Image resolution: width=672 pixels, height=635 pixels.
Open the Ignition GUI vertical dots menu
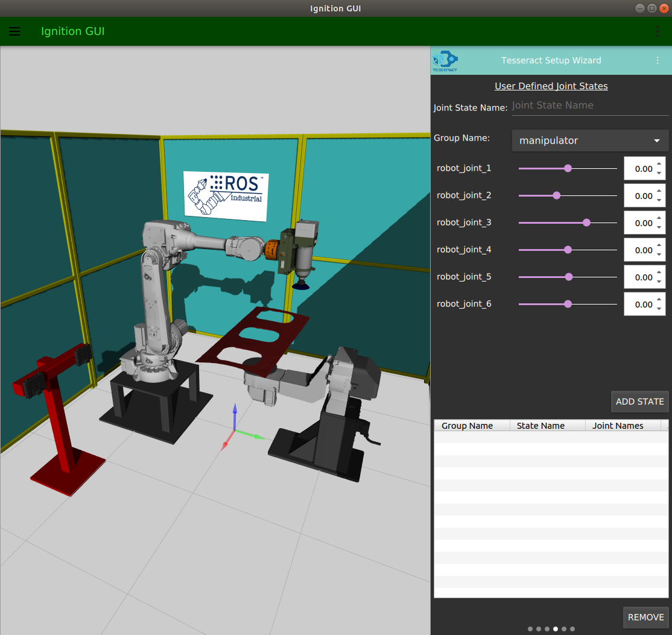(658, 31)
